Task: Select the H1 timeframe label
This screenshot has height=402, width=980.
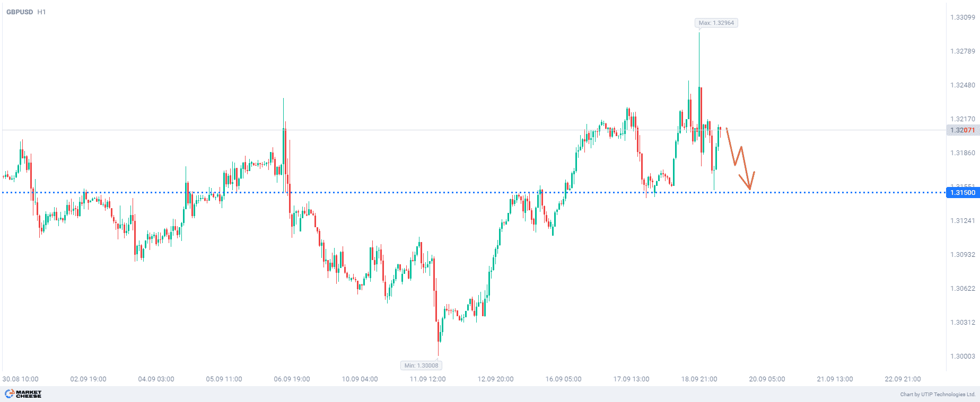Action: [x=42, y=12]
